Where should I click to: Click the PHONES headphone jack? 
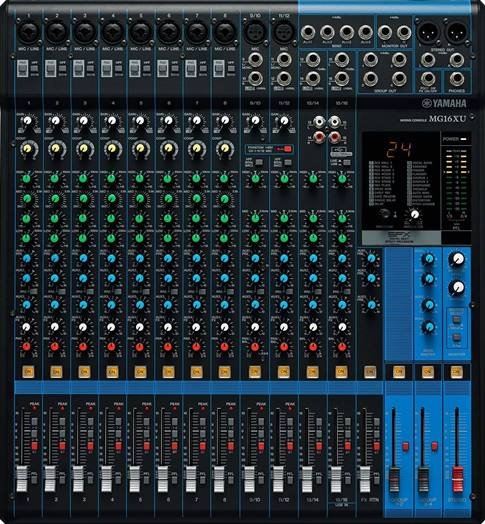[x=456, y=79]
